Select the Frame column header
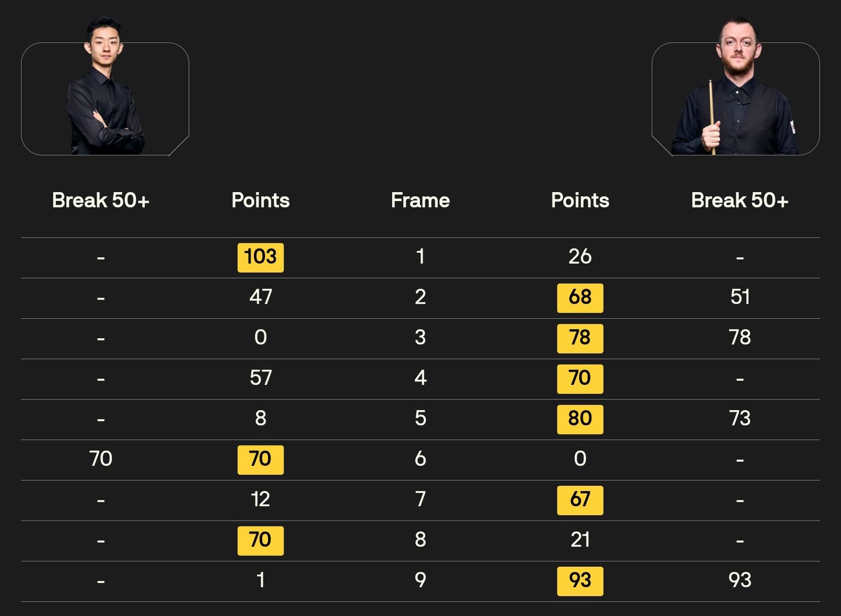 [x=420, y=201]
